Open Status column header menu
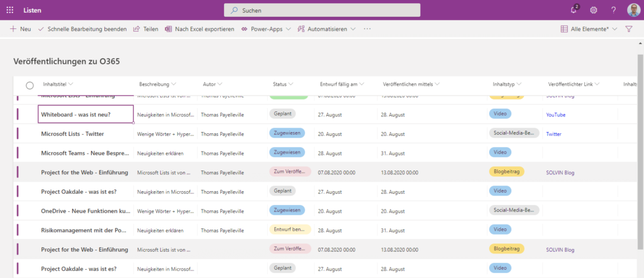This screenshot has height=278, width=644. [283, 84]
